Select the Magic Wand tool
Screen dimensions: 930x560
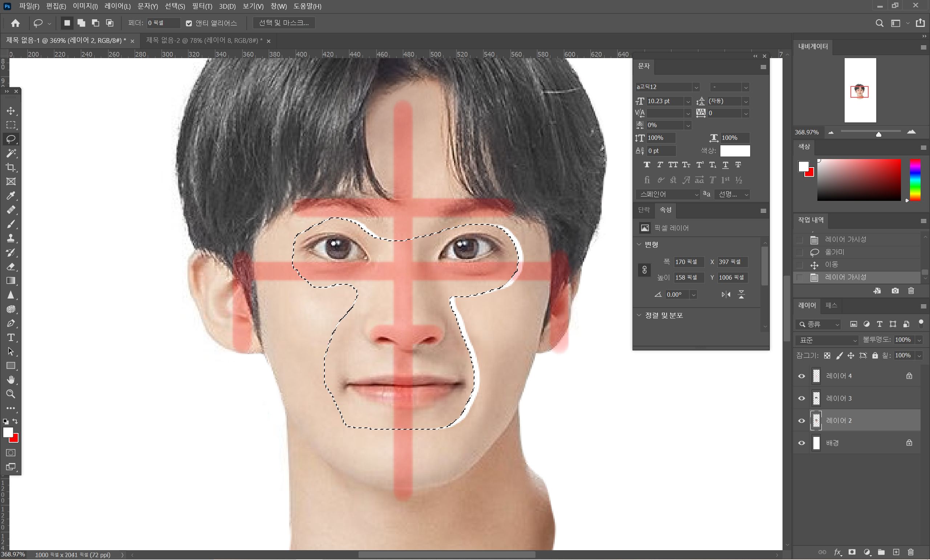[11, 153]
